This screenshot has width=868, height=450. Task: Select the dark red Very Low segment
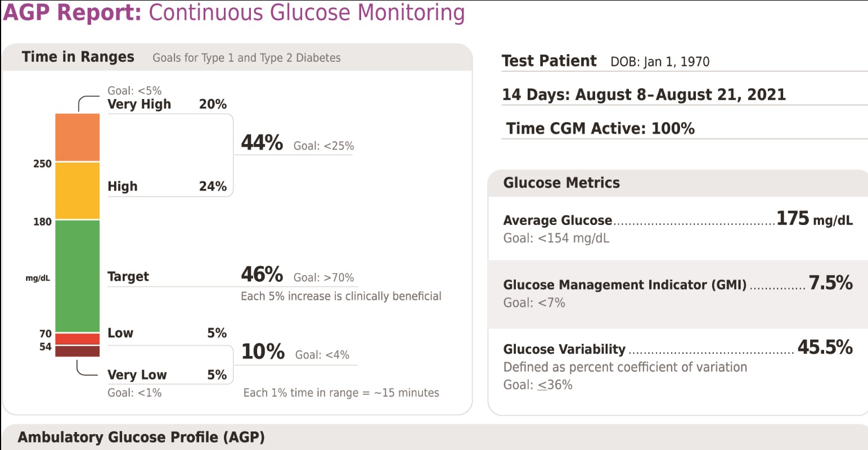[x=77, y=352]
